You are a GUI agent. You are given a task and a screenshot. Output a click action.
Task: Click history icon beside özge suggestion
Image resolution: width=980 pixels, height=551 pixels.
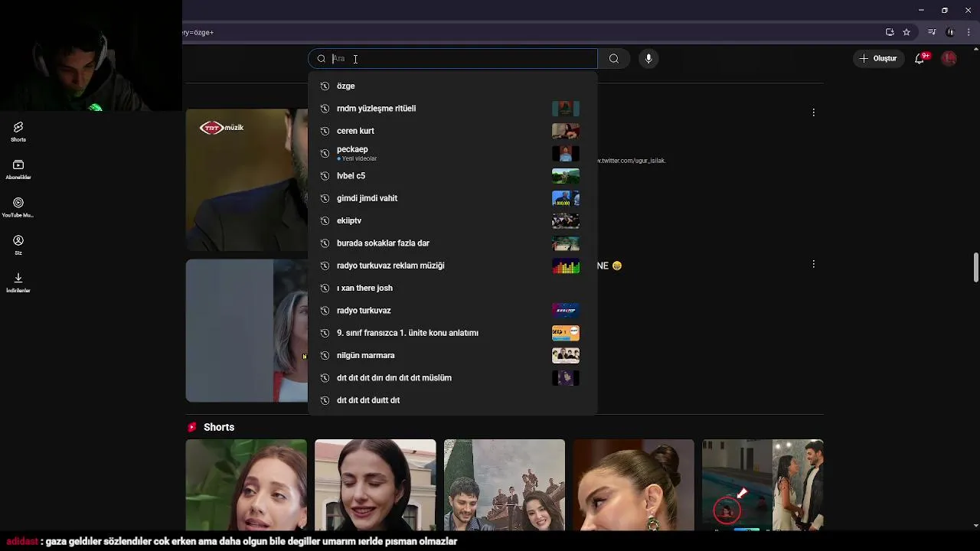[x=325, y=86]
